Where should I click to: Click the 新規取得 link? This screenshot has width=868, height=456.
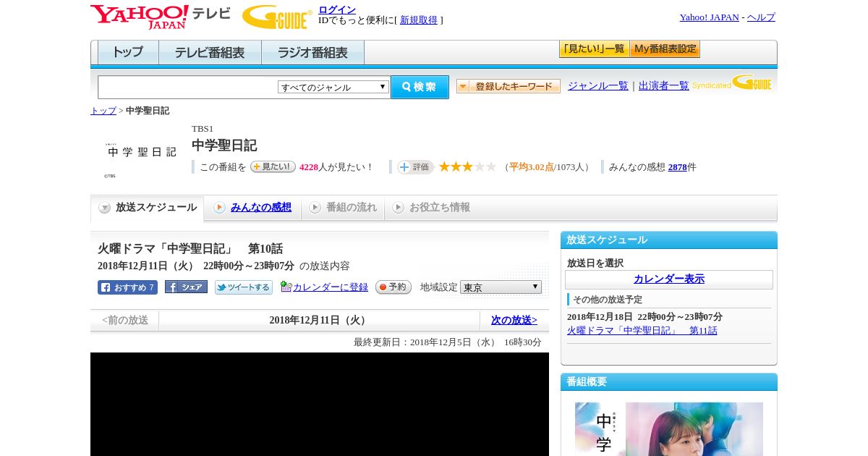click(419, 20)
